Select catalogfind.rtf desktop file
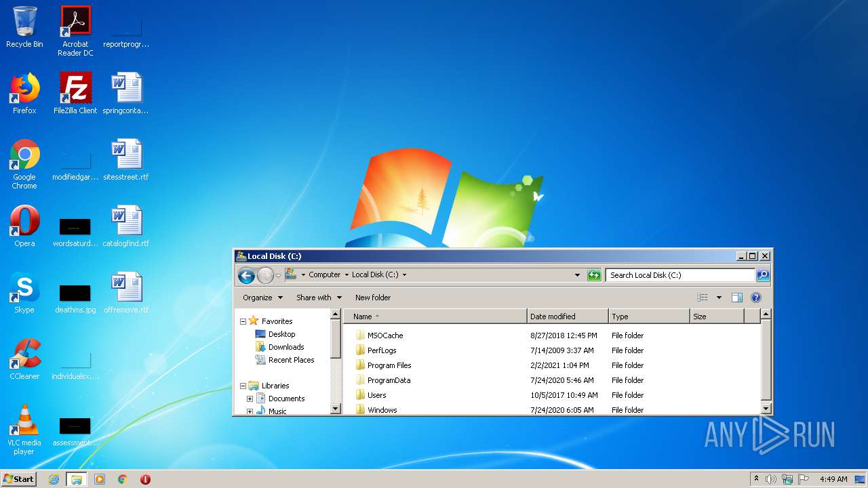The width and height of the screenshot is (868, 488). 126,226
